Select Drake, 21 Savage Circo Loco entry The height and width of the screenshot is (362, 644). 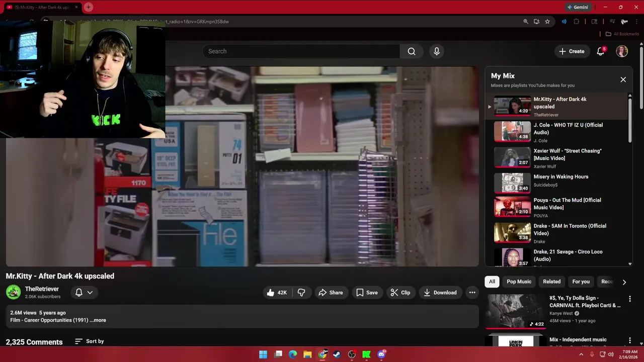(556, 257)
